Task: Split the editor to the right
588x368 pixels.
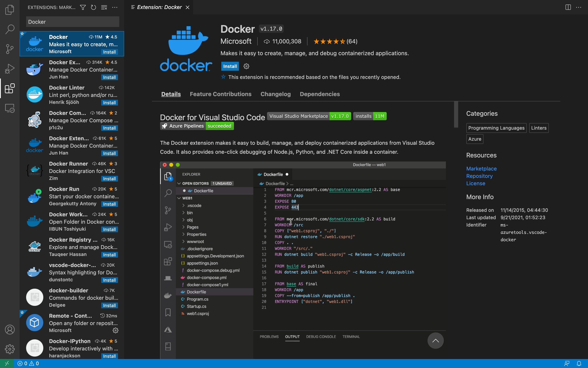Action: click(568, 7)
